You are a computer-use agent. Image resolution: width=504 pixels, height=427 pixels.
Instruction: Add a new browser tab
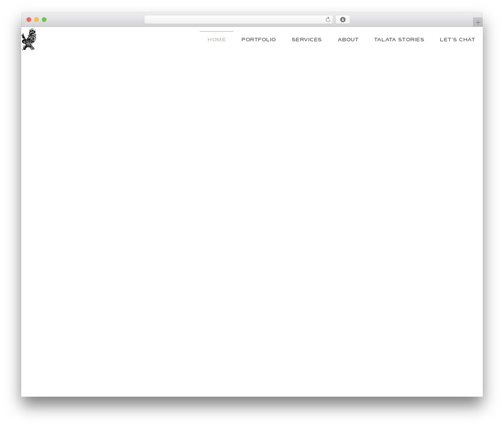coord(478,22)
